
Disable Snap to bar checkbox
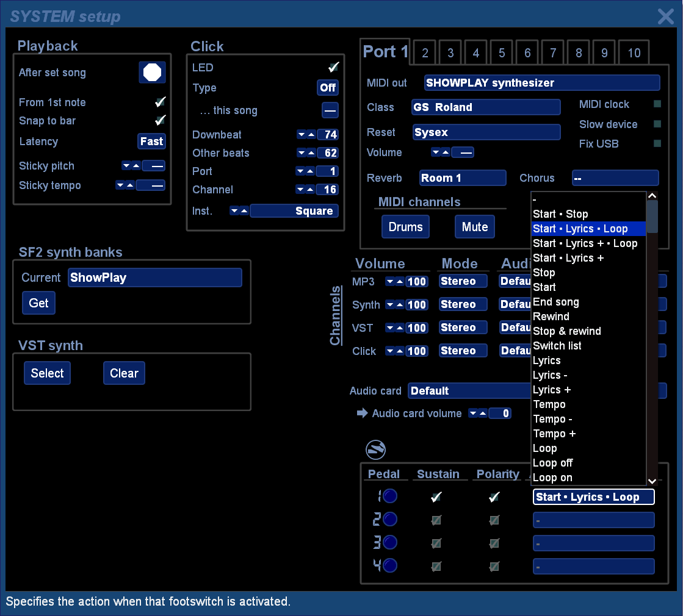pos(160,121)
